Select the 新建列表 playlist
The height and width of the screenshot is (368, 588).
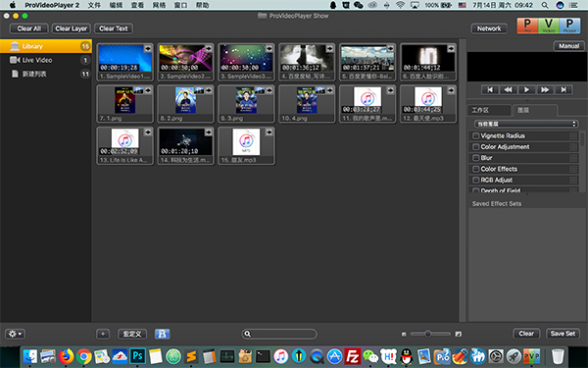point(46,74)
